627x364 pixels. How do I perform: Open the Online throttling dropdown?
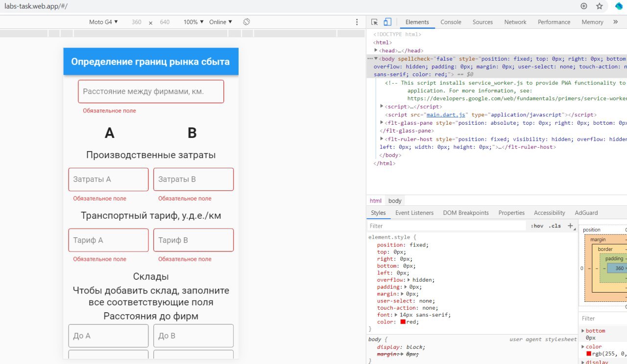click(220, 22)
